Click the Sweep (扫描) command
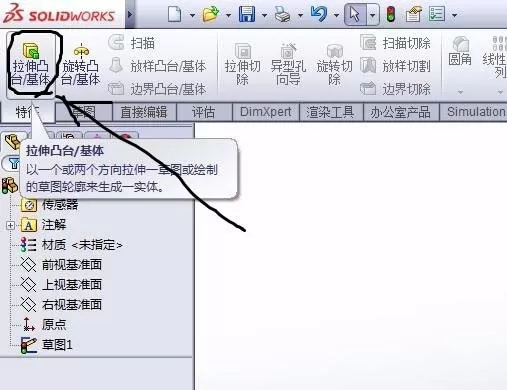 coord(132,43)
